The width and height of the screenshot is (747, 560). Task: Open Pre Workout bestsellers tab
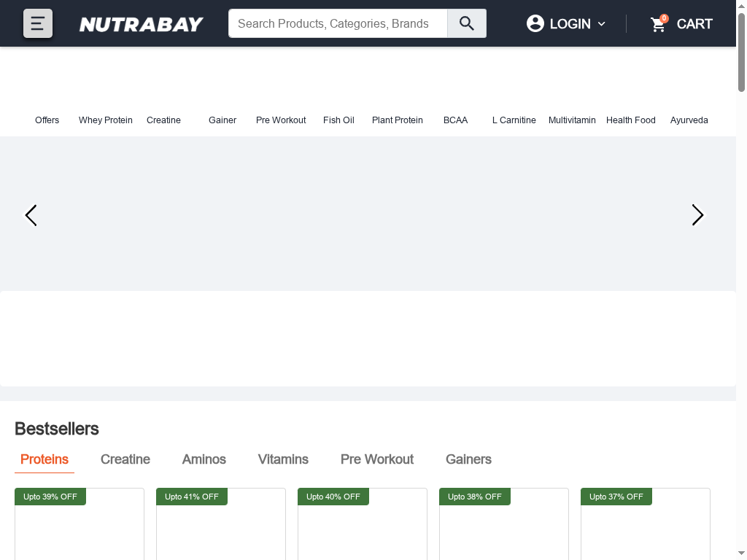[x=377, y=459]
